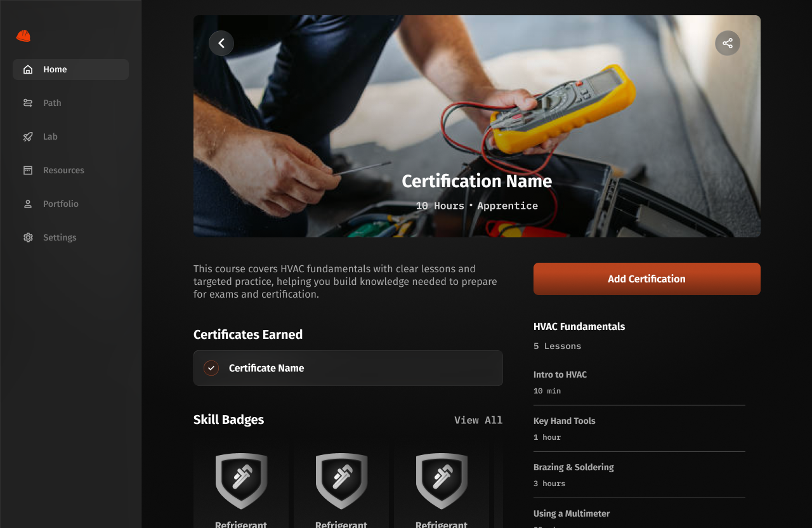The image size is (812, 528).
Task: Click the Settings gear icon
Action: click(x=28, y=237)
